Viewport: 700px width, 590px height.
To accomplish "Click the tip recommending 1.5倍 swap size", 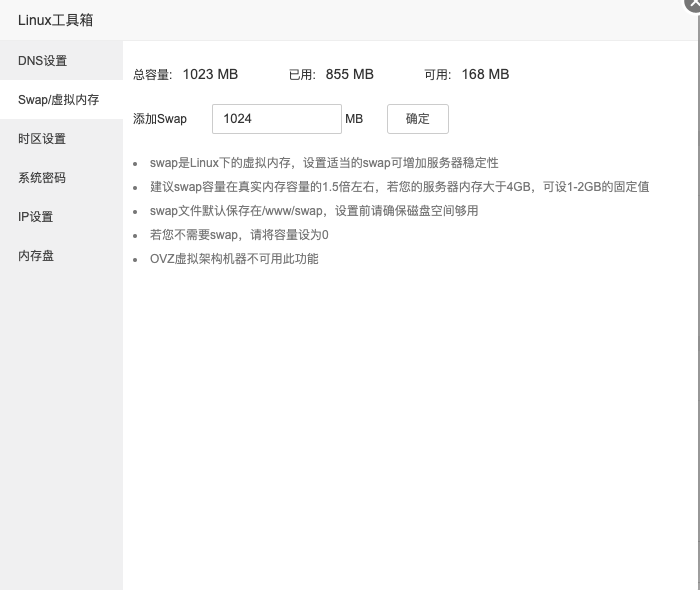I will click(x=400, y=187).
